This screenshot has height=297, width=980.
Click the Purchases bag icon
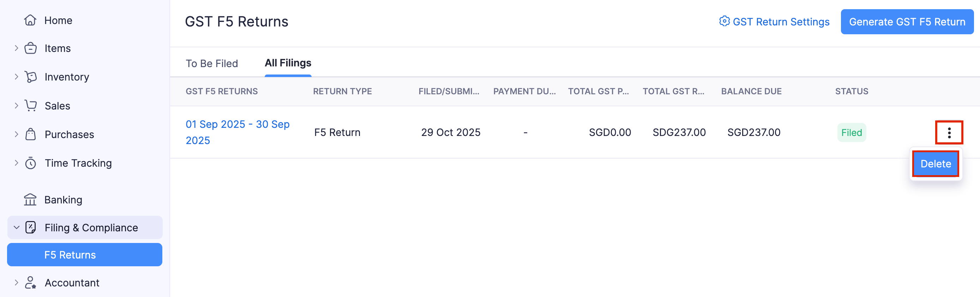coord(30,135)
